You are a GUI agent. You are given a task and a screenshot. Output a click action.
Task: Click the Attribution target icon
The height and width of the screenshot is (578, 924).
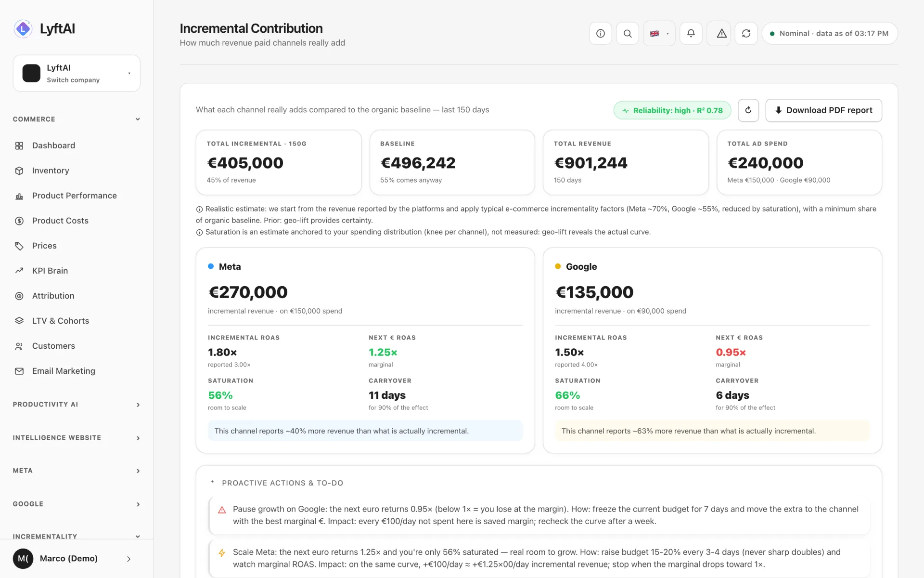[x=19, y=296]
